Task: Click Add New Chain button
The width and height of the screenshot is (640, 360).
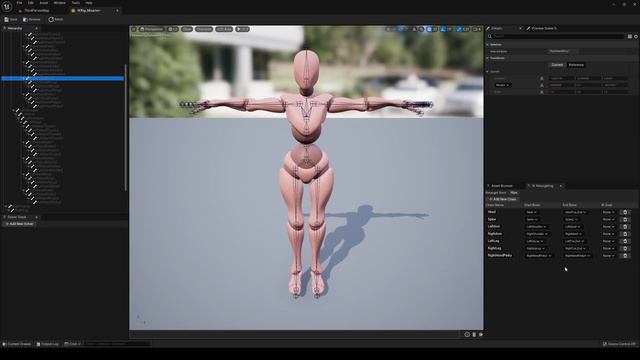Action: coord(502,199)
